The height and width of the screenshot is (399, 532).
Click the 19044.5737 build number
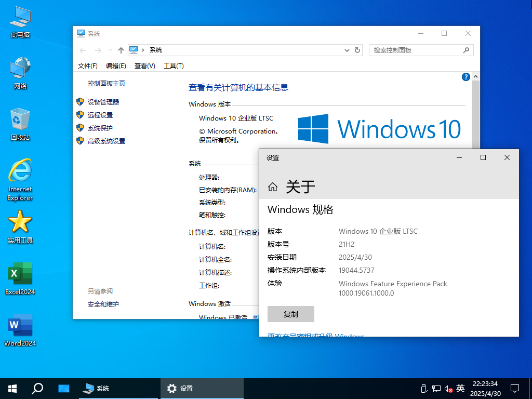(x=356, y=270)
